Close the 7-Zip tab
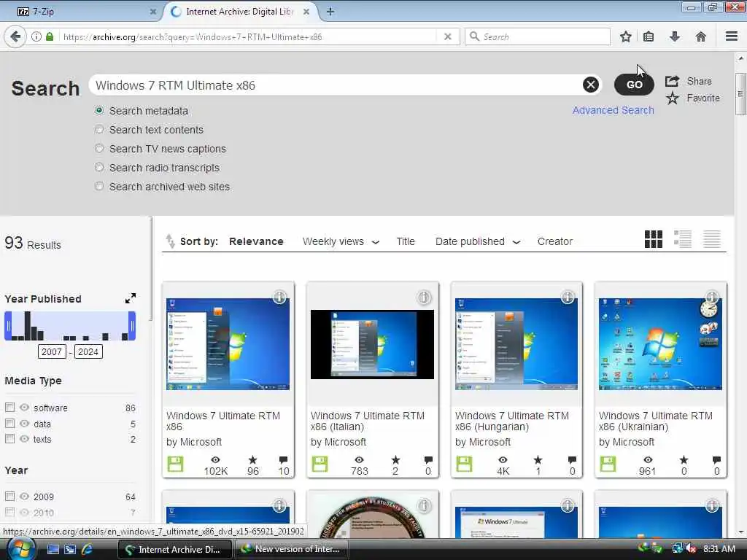 pyautogui.click(x=153, y=12)
